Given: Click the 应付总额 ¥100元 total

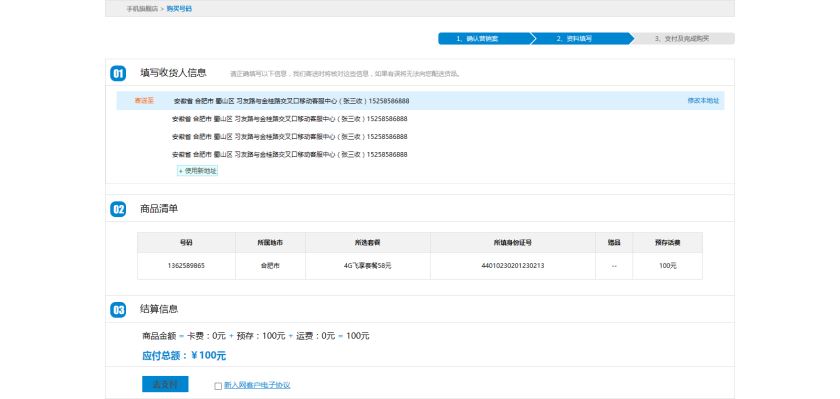Looking at the screenshot, I should point(184,356).
